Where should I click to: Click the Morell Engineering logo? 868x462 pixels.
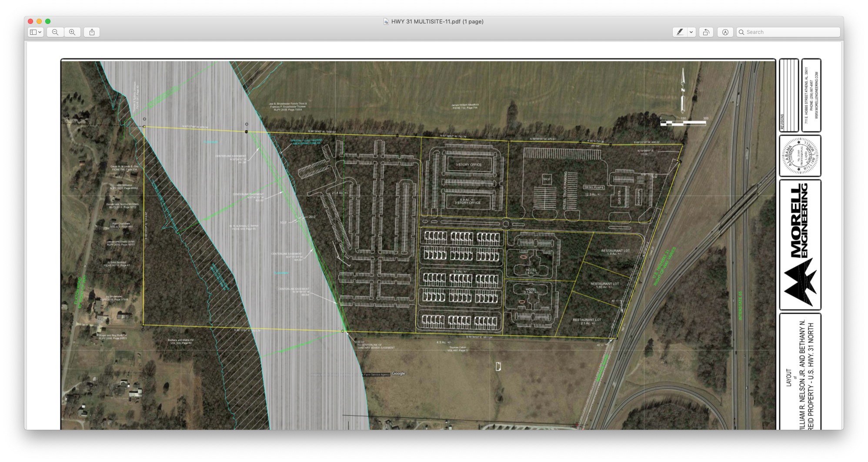click(800, 244)
